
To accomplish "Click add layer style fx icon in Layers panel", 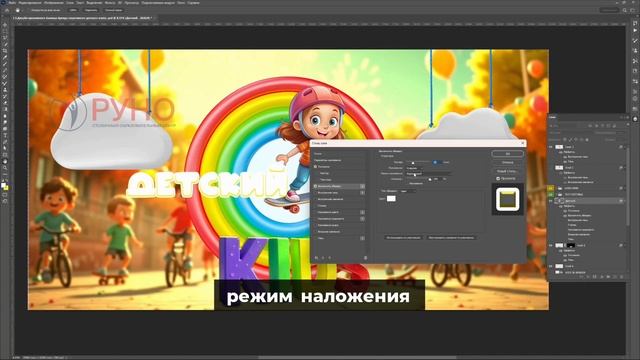I will (x=588, y=277).
